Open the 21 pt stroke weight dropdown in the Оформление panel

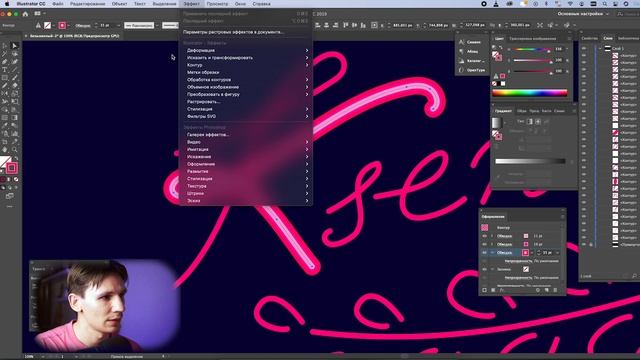point(558,253)
